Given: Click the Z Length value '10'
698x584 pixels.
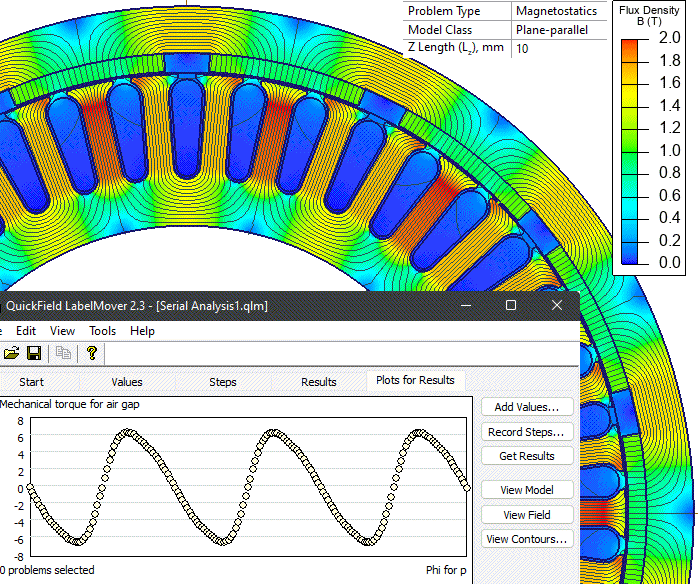Looking at the screenshot, I should (522, 49).
